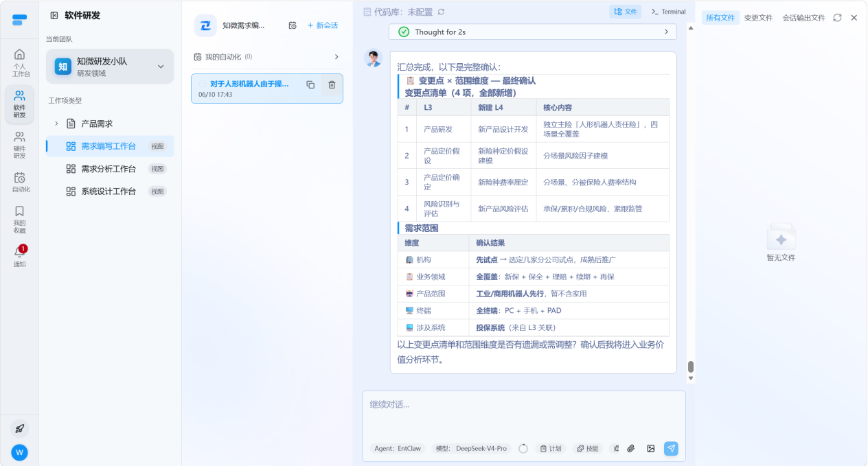Open 个人工作台 in the left sidebar
The height and width of the screenshot is (466, 868).
pyautogui.click(x=19, y=62)
